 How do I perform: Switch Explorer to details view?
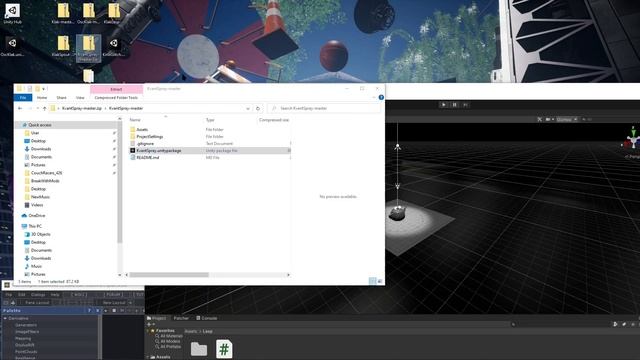(x=372, y=281)
